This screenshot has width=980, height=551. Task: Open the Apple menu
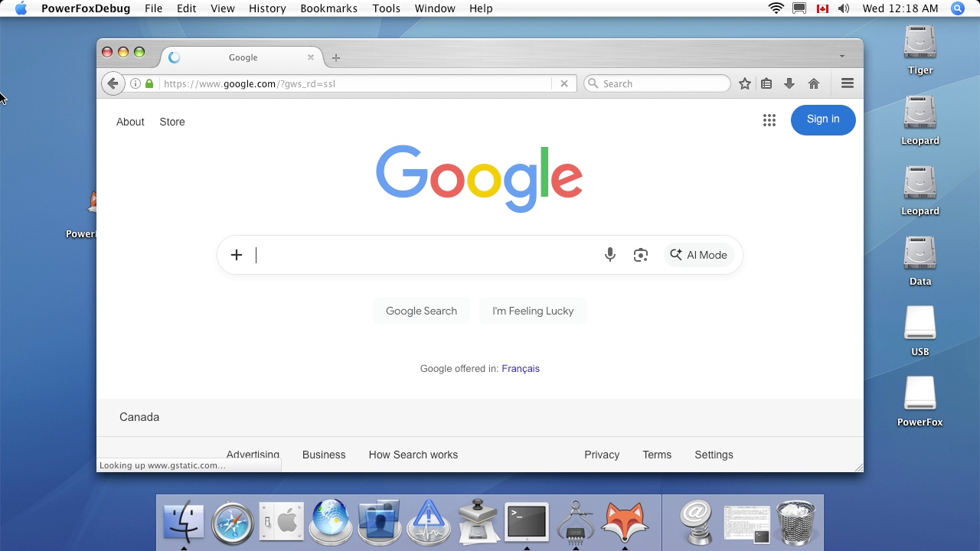point(21,8)
